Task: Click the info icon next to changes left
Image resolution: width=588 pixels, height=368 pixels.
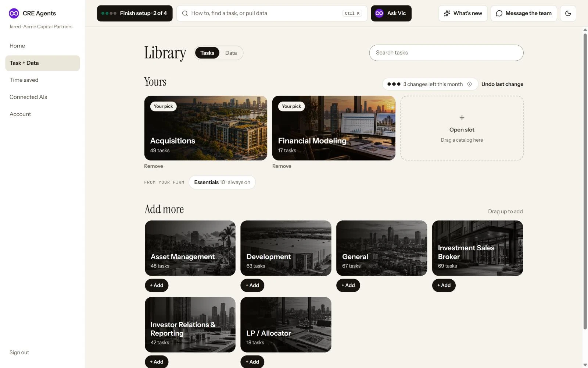Action: 469,84
